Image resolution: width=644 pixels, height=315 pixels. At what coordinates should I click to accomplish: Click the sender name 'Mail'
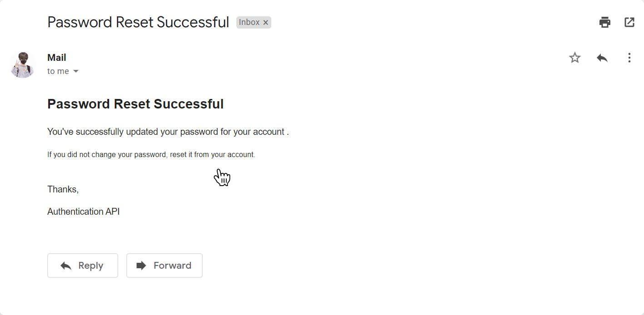coord(56,57)
